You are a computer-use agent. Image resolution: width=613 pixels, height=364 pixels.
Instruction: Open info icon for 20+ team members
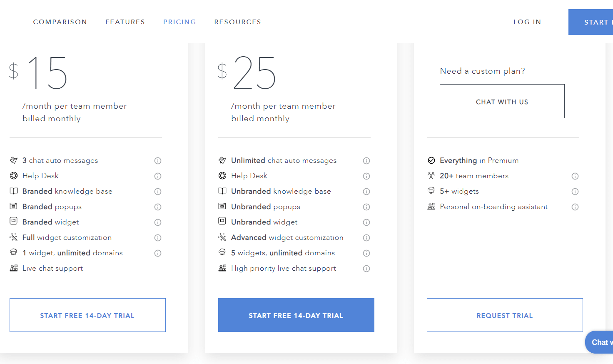pos(575,176)
